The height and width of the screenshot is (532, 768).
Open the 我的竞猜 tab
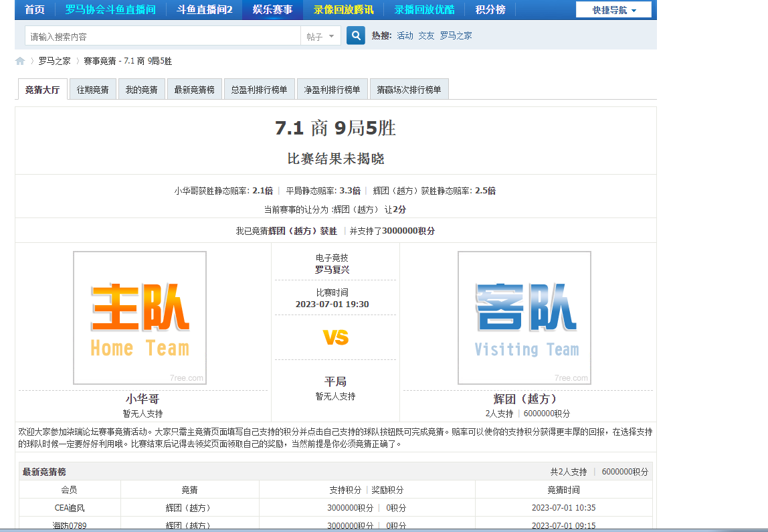coord(141,90)
